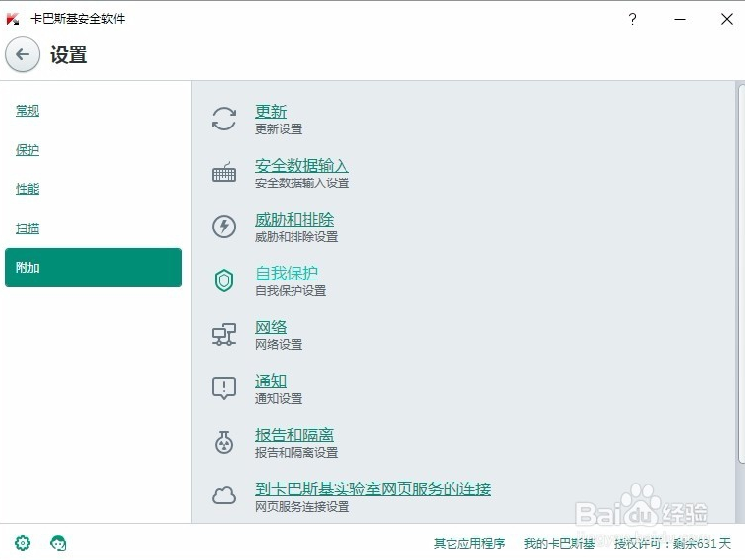Viewport: 745px width, 560px height.
Task: Click the lightning bolt threats icon
Action: pos(224,227)
